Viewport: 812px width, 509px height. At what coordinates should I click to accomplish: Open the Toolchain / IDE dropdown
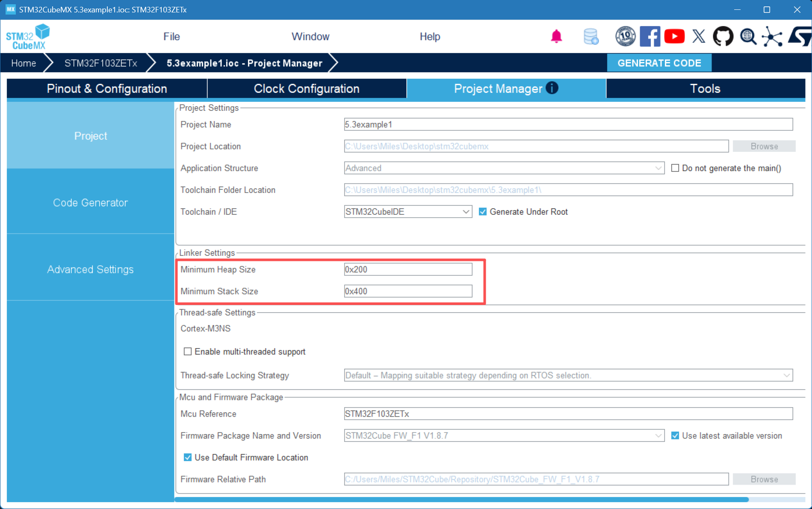pyautogui.click(x=408, y=212)
